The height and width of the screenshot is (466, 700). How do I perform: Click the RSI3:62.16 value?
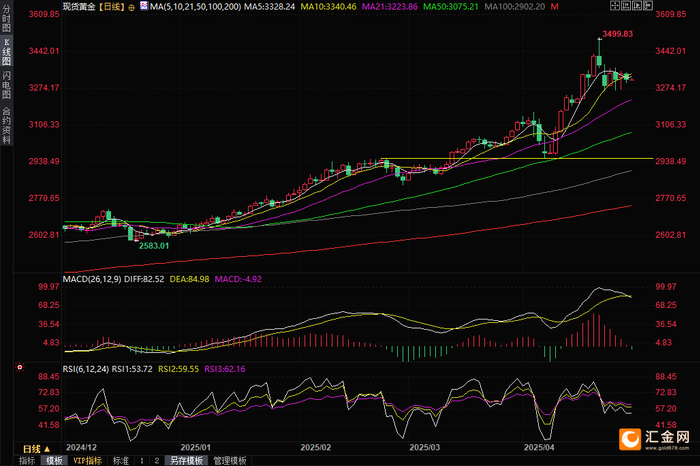click(x=225, y=369)
